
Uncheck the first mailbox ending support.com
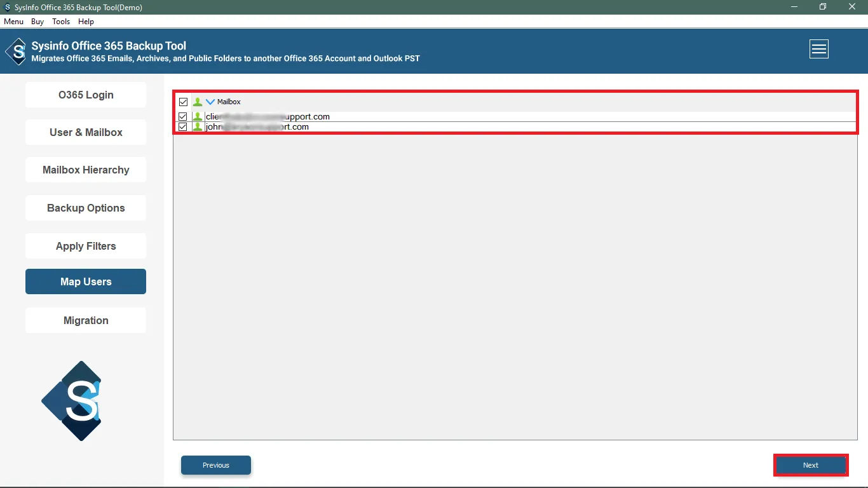(x=183, y=117)
